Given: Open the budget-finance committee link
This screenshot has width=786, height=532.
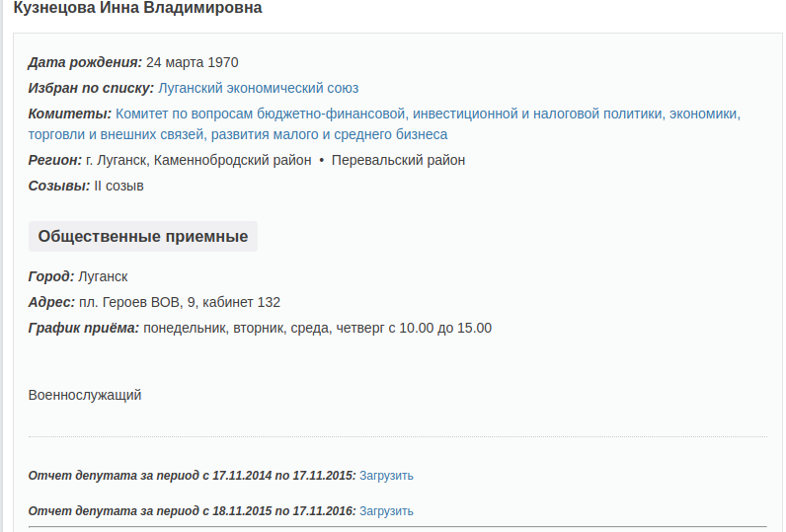Looking at the screenshot, I should (428, 114).
